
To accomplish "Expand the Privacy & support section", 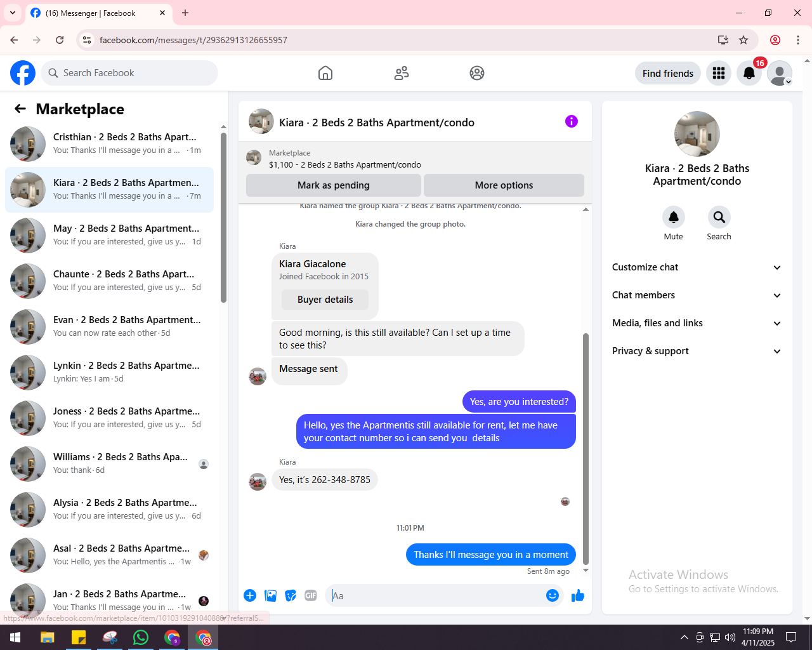I will click(x=697, y=351).
